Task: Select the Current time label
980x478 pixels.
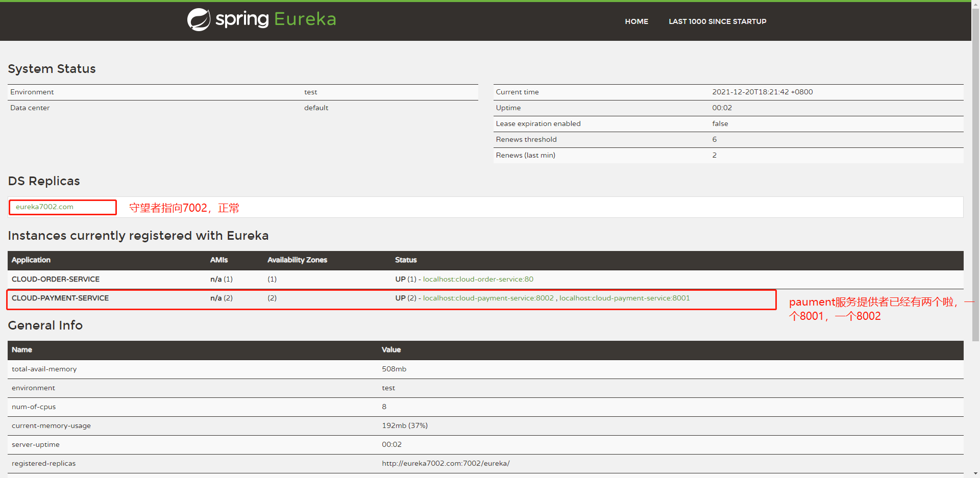Action: click(517, 92)
